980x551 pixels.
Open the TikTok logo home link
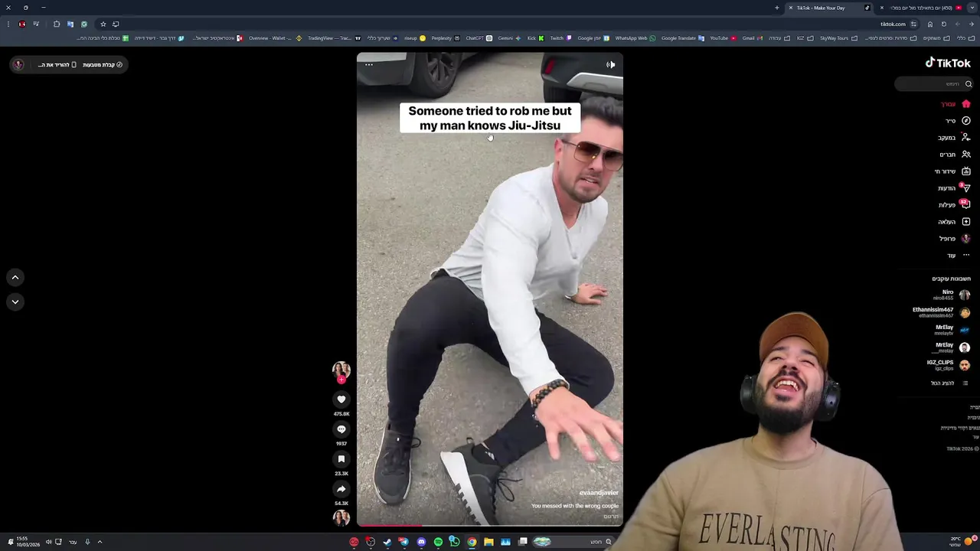pyautogui.click(x=948, y=63)
